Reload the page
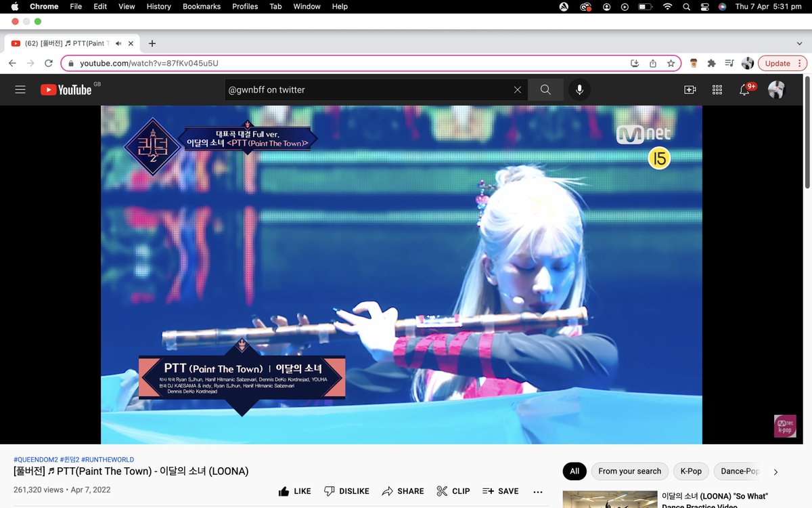 point(49,63)
